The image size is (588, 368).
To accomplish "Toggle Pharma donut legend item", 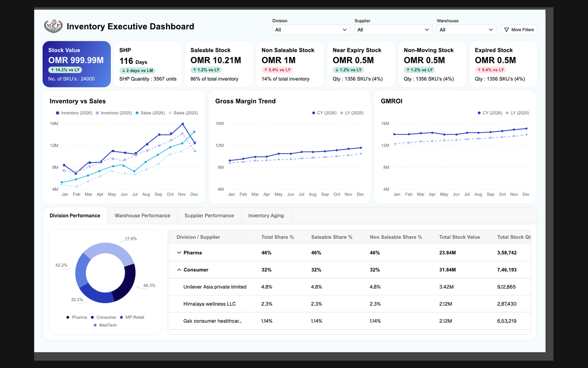I will [76, 317].
